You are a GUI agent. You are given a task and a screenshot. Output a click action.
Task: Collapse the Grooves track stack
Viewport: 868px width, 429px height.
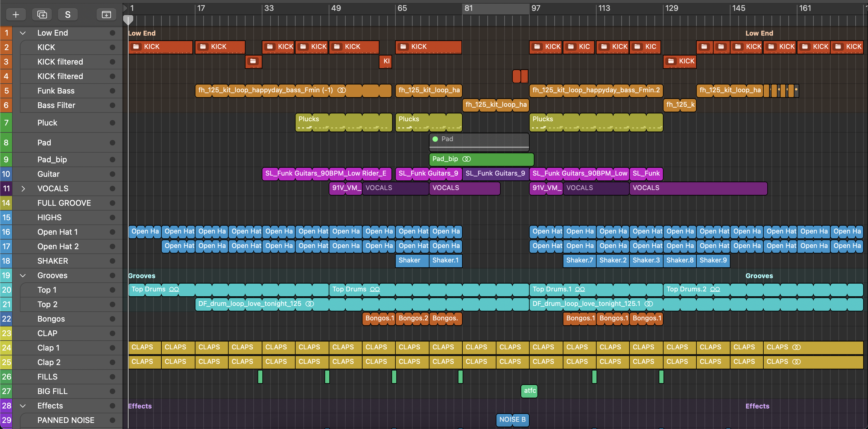pos(23,275)
